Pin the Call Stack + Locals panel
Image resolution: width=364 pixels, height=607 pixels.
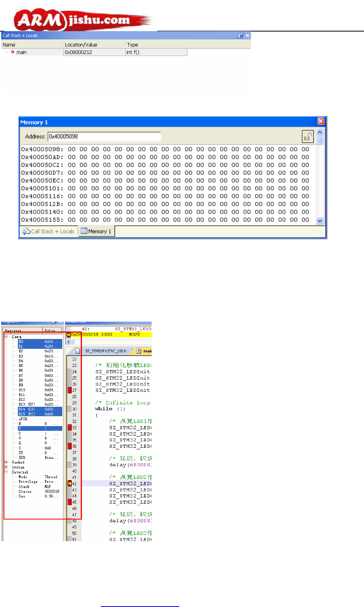(x=240, y=35)
